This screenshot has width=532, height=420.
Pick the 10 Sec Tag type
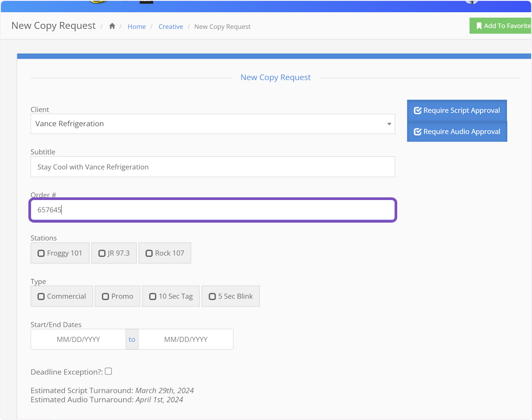pos(171,296)
